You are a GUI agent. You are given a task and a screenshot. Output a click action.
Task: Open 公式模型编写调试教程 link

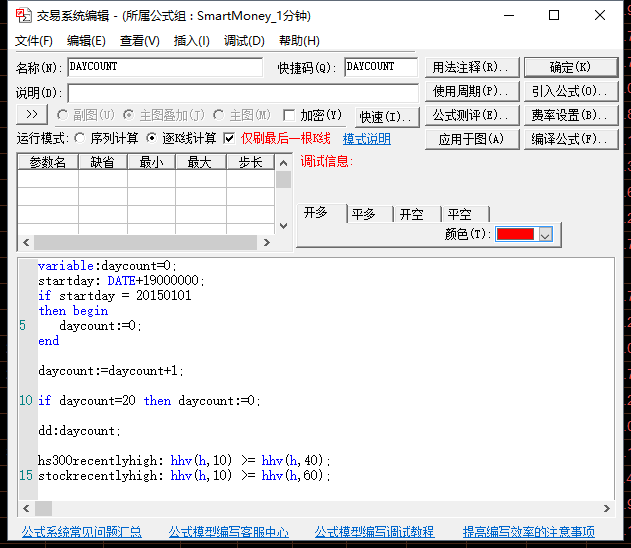[374, 532]
